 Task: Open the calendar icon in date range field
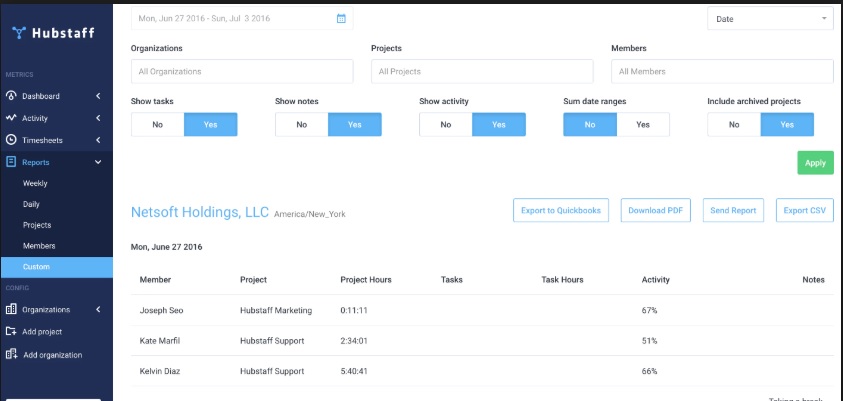click(341, 18)
